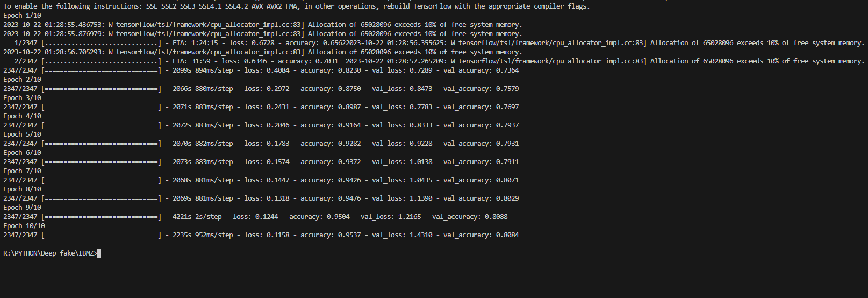Click the Epoch 10/10 label
This screenshot has width=868, height=298.
[x=24, y=226]
